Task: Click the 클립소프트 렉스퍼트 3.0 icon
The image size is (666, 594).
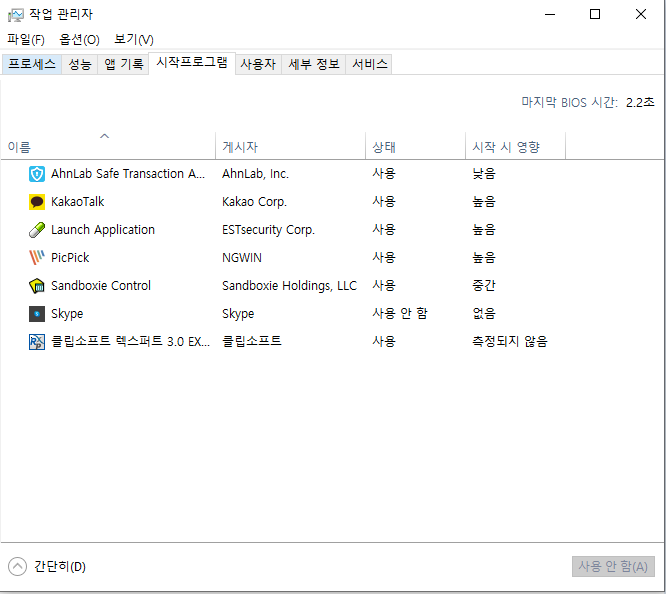Action: tap(37, 341)
